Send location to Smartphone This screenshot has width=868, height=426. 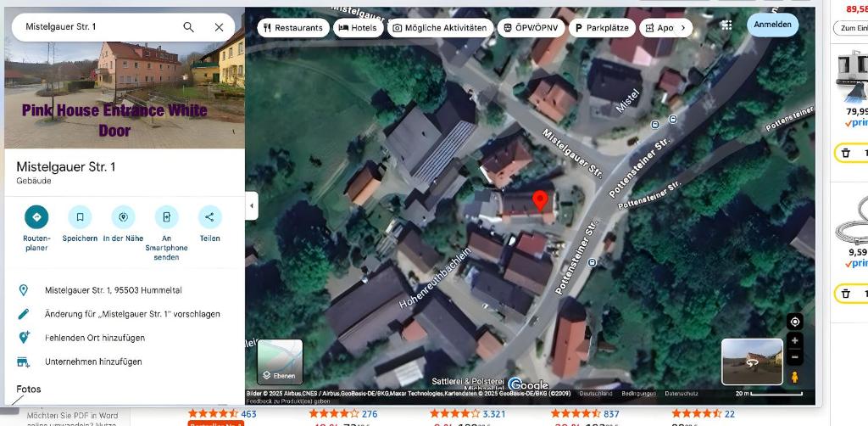[x=166, y=217]
